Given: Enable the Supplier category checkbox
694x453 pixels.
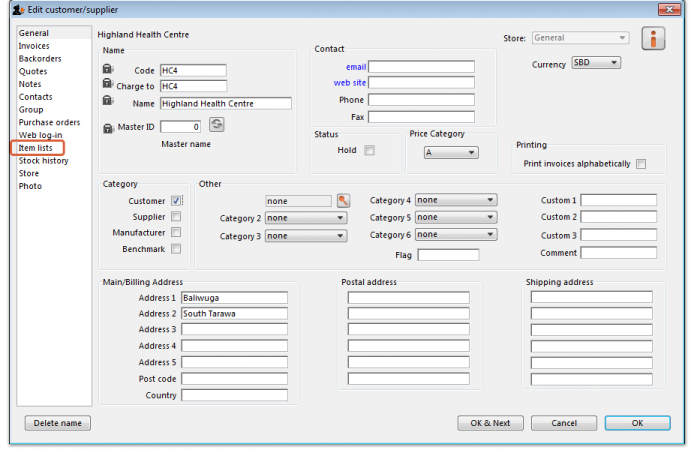Looking at the screenshot, I should pyautogui.click(x=176, y=217).
